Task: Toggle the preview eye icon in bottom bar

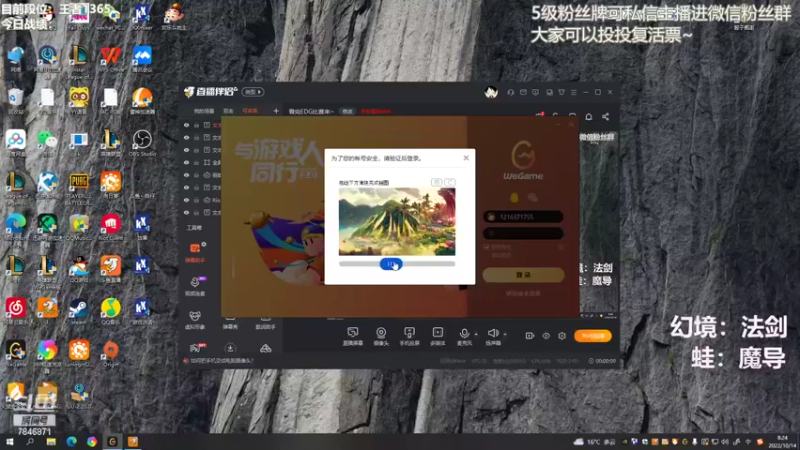Action: [x=546, y=336]
